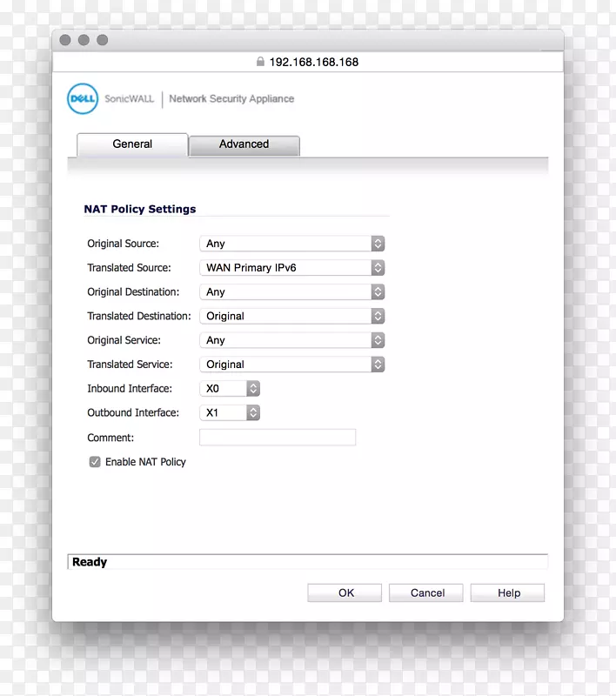Click the Dell logo icon

[x=83, y=99]
